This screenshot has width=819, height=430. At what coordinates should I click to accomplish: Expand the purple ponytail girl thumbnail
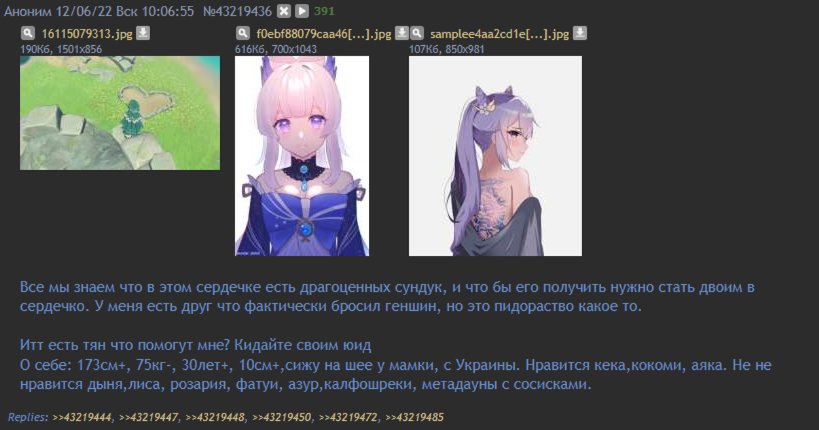point(495,156)
